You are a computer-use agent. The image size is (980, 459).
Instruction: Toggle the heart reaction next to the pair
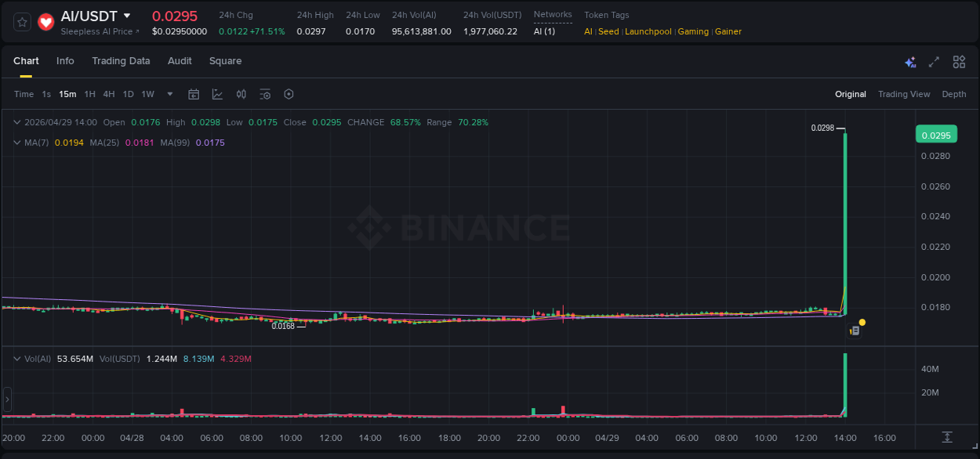pyautogui.click(x=45, y=22)
